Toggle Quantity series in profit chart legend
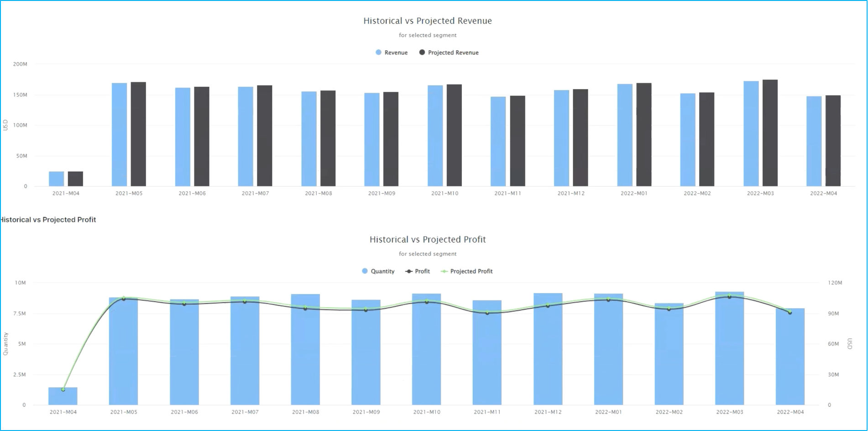This screenshot has height=431, width=868. pos(378,271)
